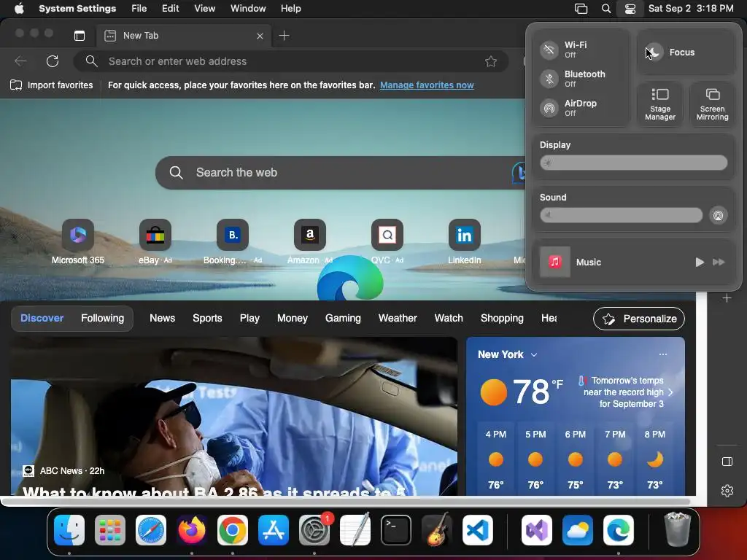The width and height of the screenshot is (747, 560).
Task: Adjust the Sound volume slider
Action: [x=621, y=215]
